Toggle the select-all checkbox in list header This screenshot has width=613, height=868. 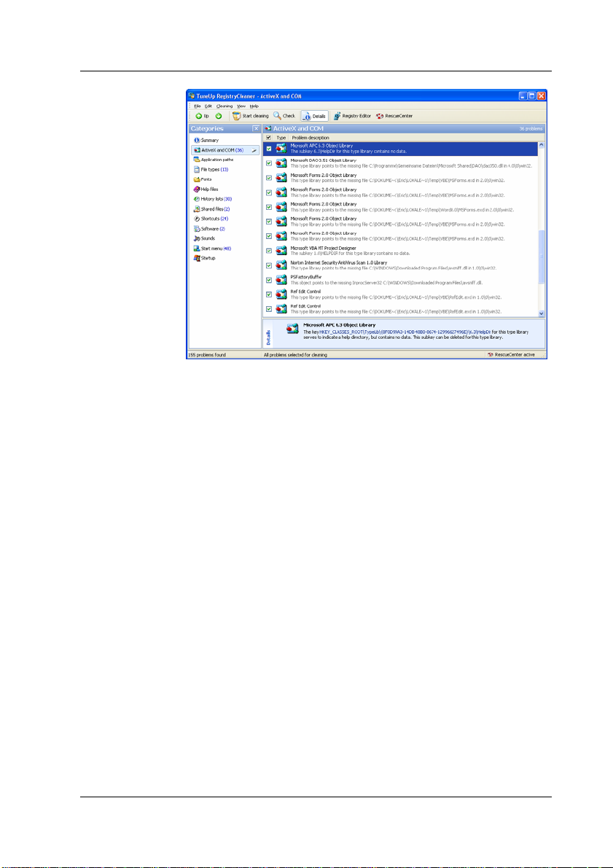pos(268,137)
